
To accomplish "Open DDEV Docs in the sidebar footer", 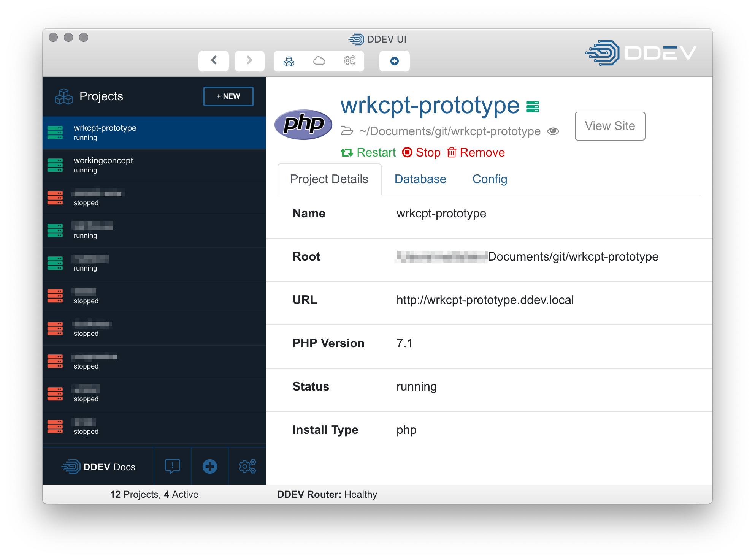I will click(98, 467).
